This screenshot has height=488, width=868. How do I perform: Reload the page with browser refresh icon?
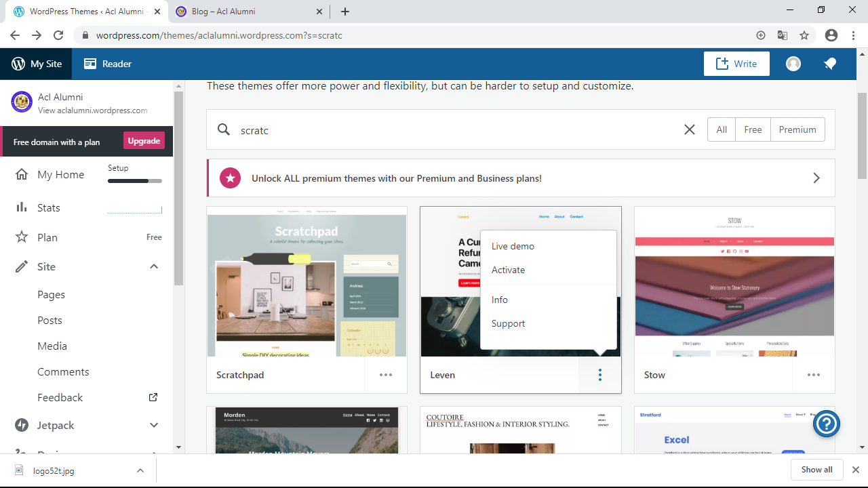(x=58, y=35)
